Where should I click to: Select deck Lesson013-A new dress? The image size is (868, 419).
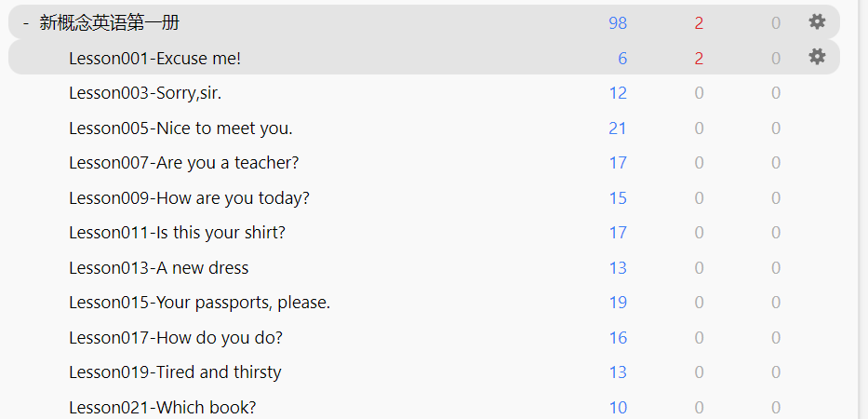pos(158,268)
